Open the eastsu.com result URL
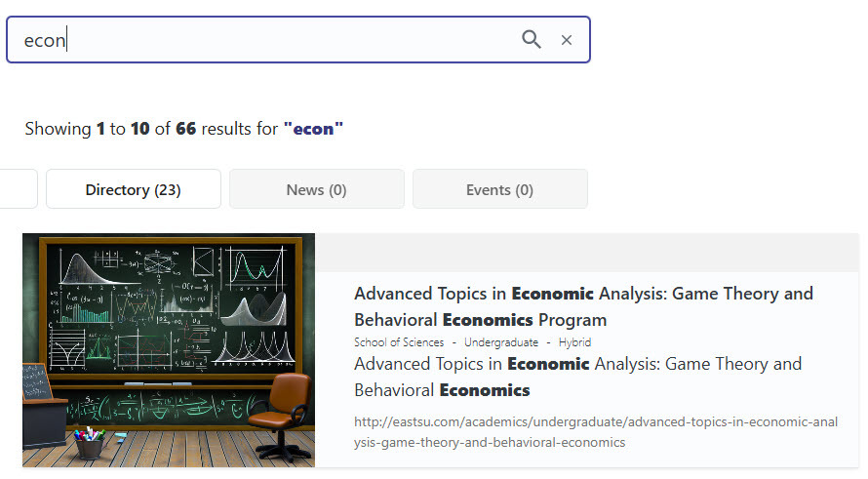868x479 pixels. (x=595, y=431)
